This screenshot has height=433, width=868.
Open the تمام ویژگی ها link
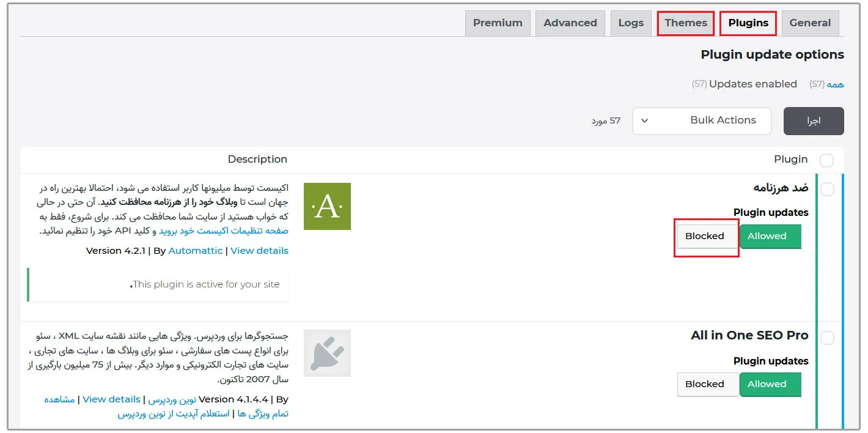click(263, 414)
